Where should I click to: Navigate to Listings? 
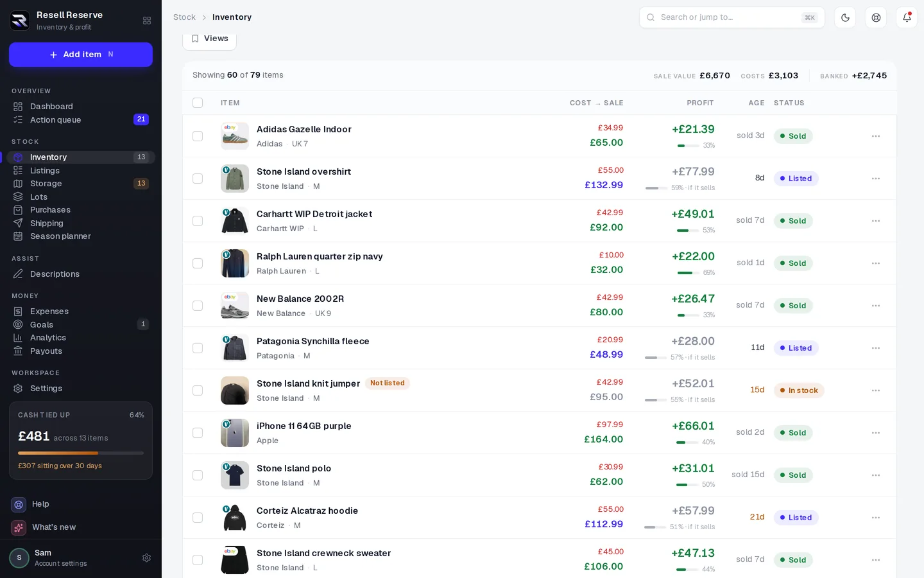tap(81, 171)
